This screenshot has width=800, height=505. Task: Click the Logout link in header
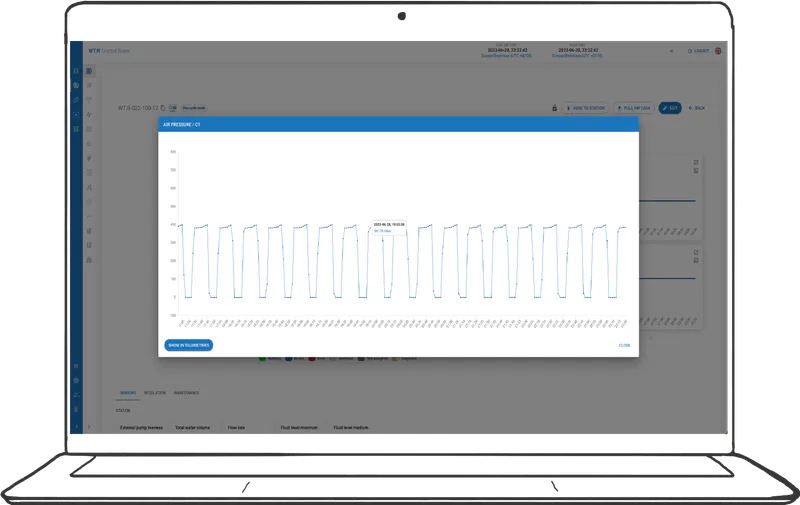tap(700, 50)
